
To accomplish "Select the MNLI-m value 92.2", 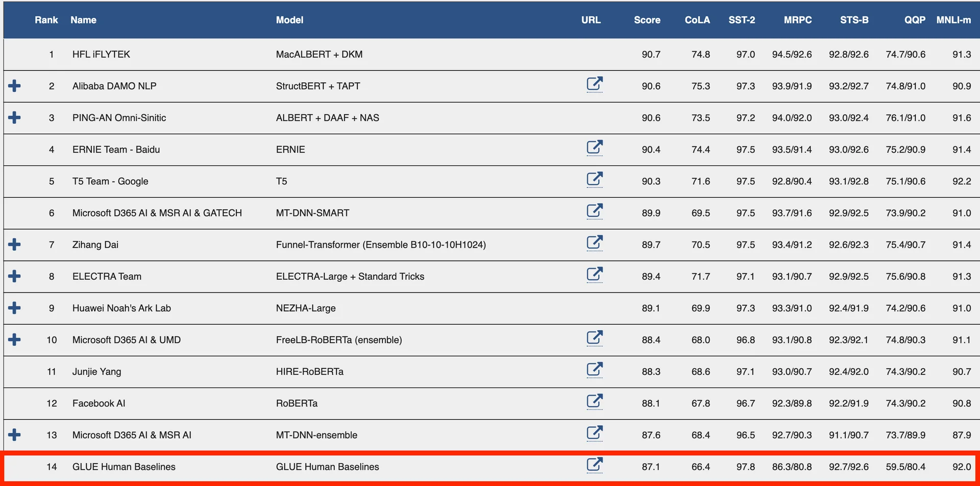I will 962,181.
